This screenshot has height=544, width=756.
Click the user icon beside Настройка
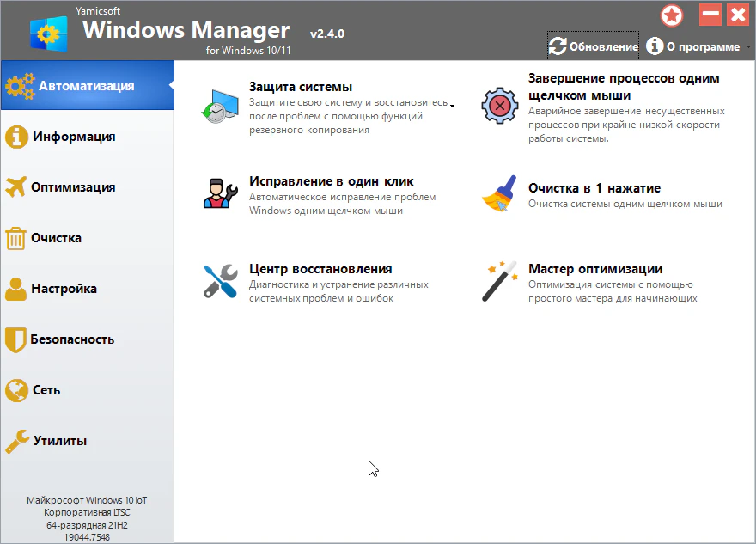pos(16,289)
